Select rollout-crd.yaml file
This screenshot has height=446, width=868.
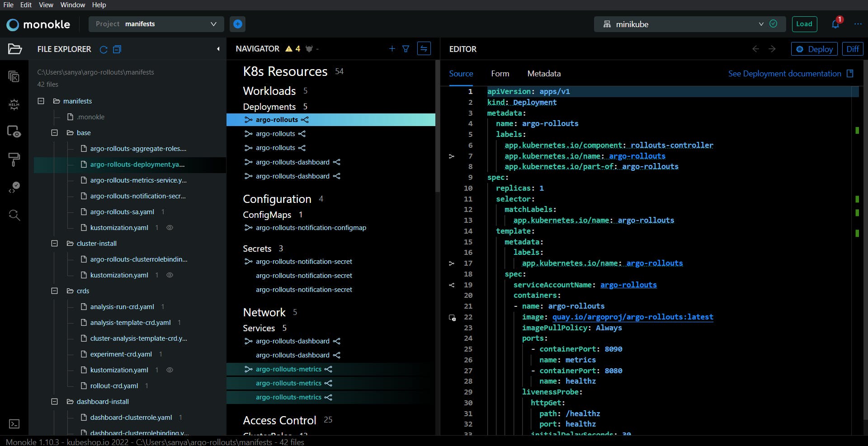click(114, 386)
